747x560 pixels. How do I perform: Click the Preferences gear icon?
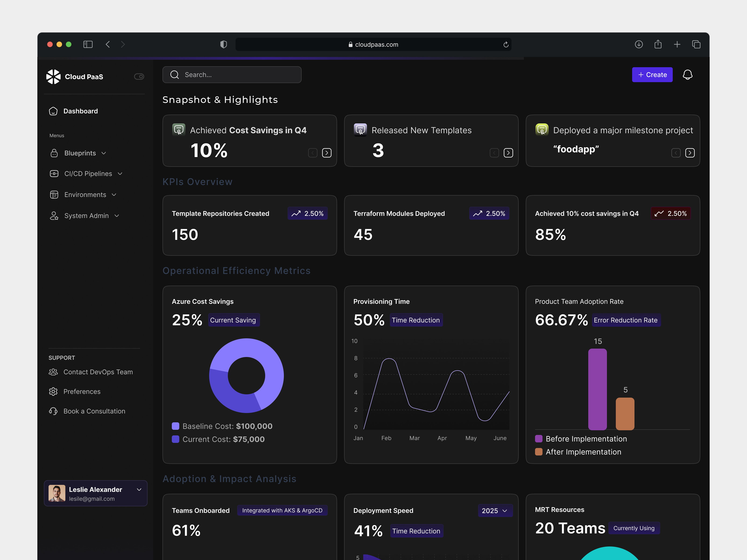53,392
